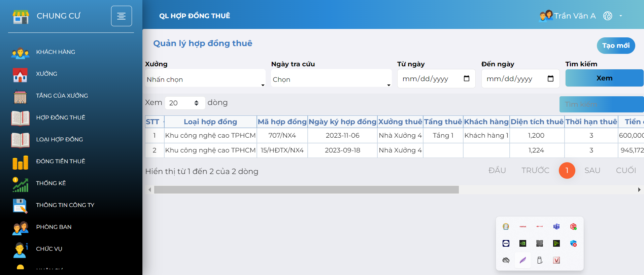Go to first page with ĐẦU
This screenshot has height=275, width=644.
pyautogui.click(x=497, y=170)
